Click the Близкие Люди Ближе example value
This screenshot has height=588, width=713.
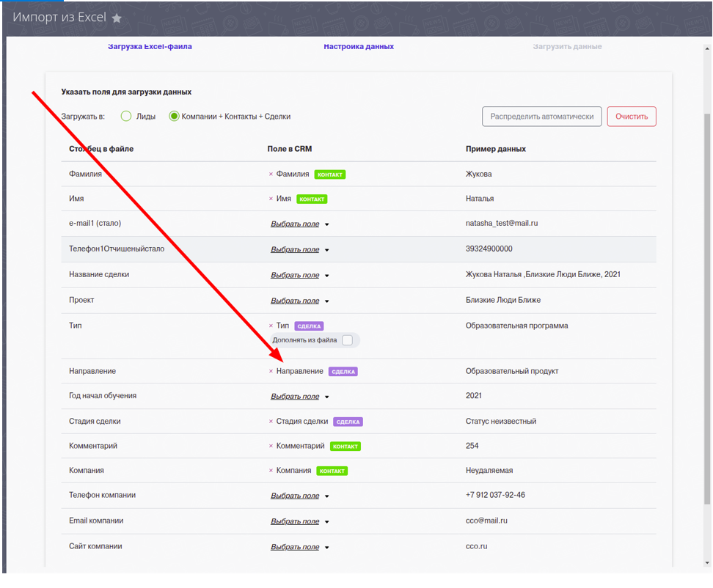coord(503,300)
